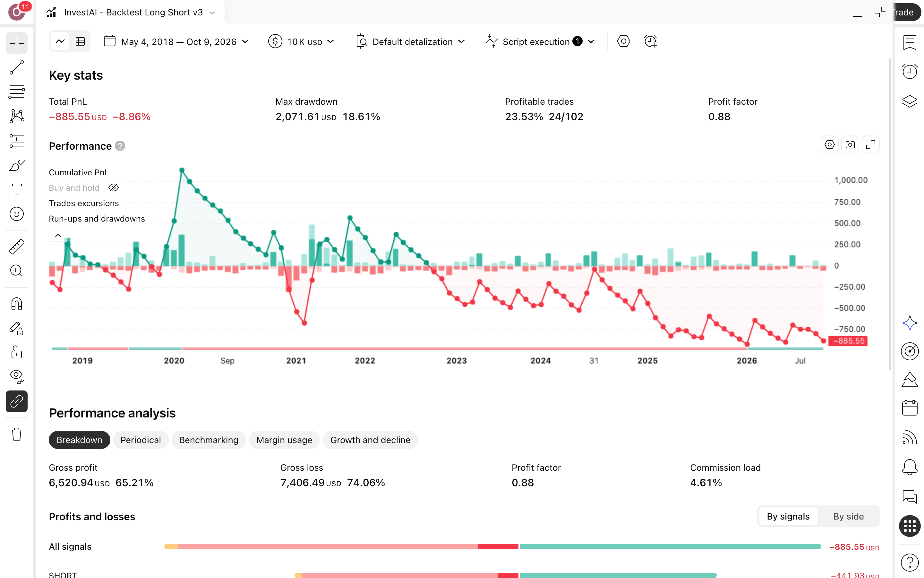Image resolution: width=924 pixels, height=578 pixels.
Task: Toggle stay in drawing mode pencil-lock
Action: pyautogui.click(x=17, y=328)
